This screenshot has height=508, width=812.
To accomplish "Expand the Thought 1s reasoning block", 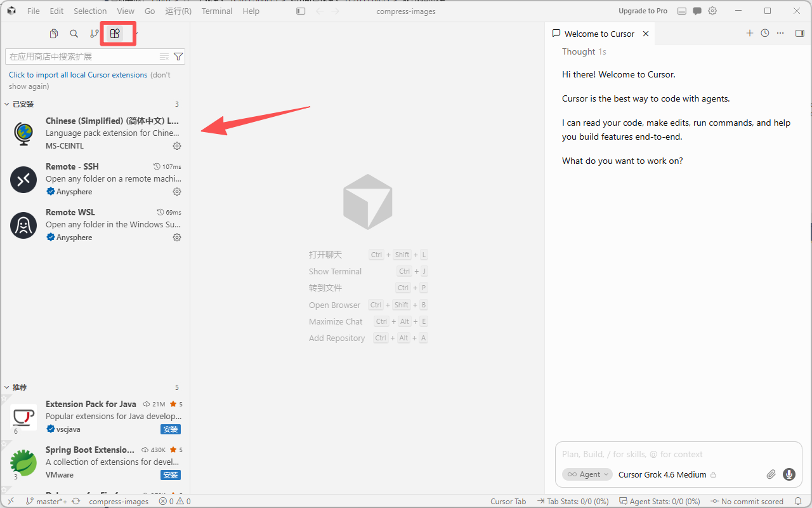I will tap(584, 51).
